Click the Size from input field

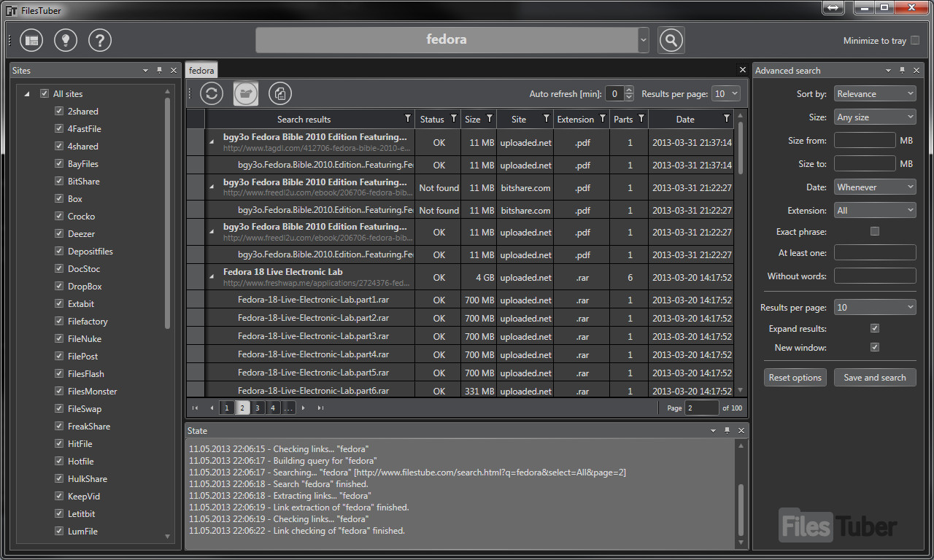tap(865, 141)
